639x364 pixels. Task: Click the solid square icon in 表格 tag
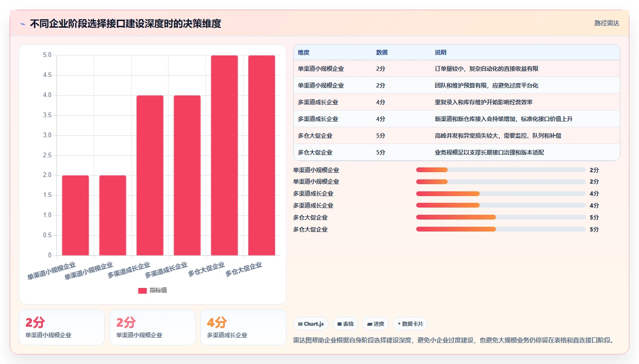click(x=339, y=324)
